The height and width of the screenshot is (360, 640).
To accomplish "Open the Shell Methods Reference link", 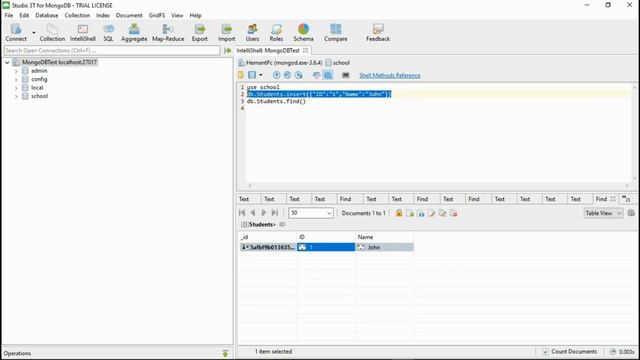I will pyautogui.click(x=389, y=76).
